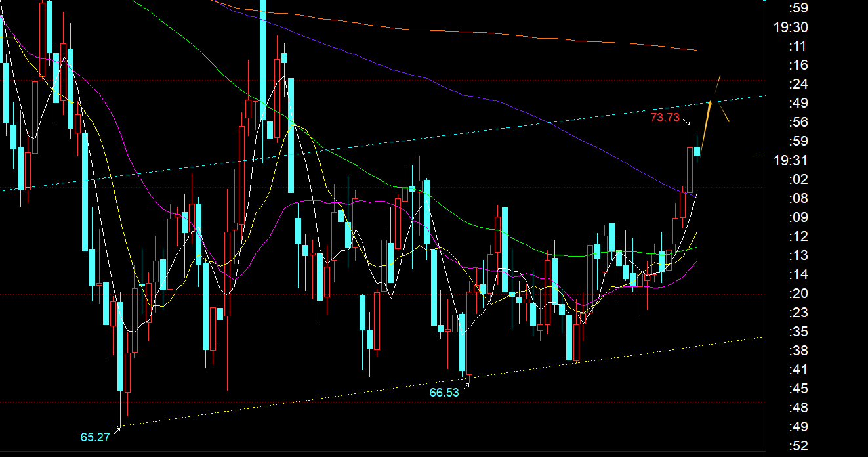Select the :59 row just above 19:30
Image resolution: width=868 pixels, height=457 pixels.
pyautogui.click(x=798, y=8)
